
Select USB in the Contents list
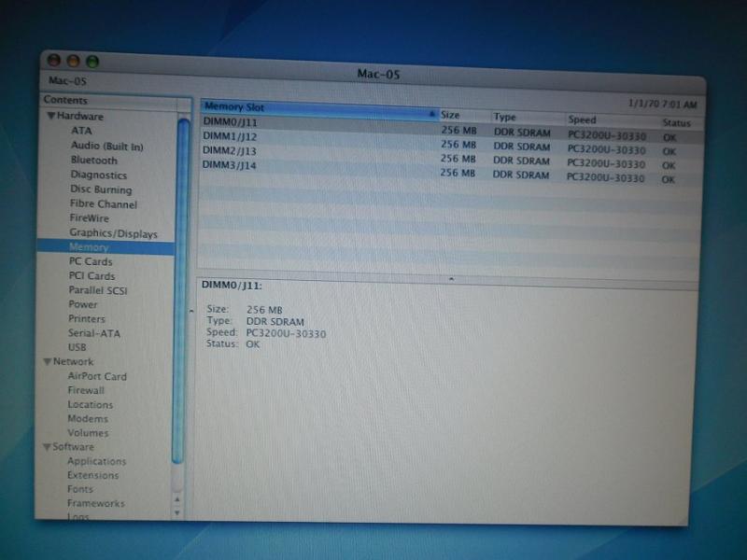78,347
